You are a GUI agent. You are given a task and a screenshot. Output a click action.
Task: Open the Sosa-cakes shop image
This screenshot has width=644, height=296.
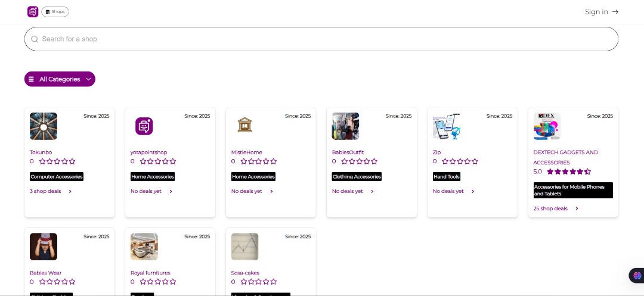(245, 247)
